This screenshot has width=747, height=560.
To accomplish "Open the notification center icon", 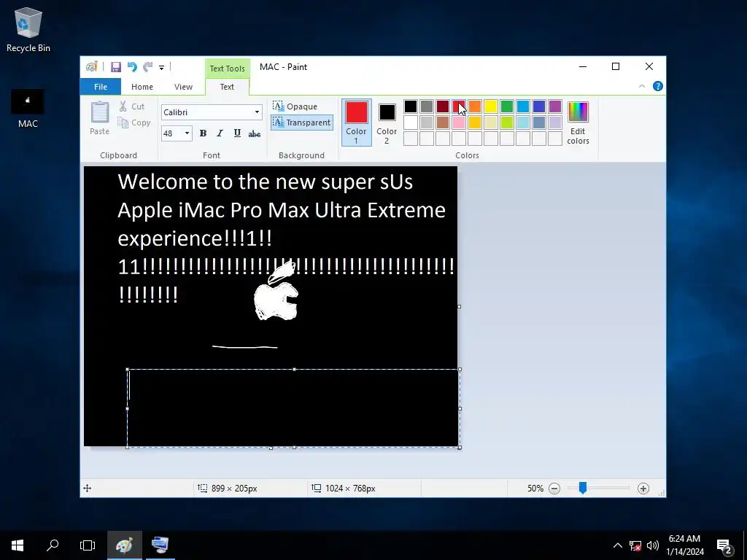I will pyautogui.click(x=724, y=545).
